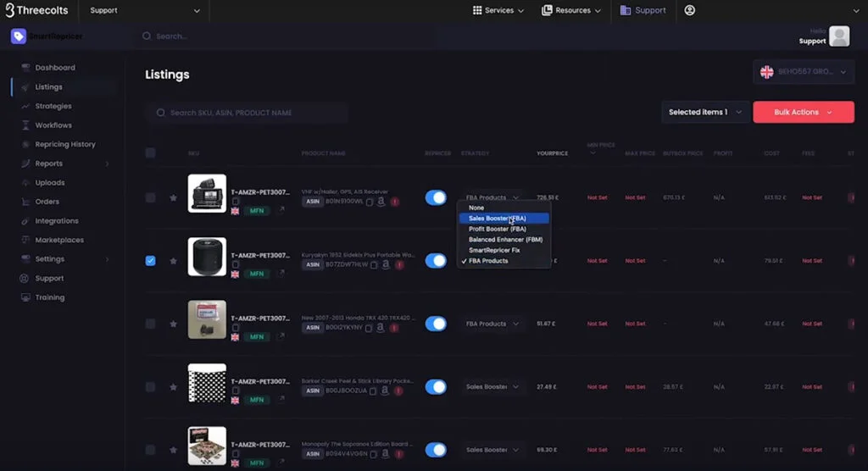Uncheck the Kuryakyn speaker listing checkbox

coord(150,261)
